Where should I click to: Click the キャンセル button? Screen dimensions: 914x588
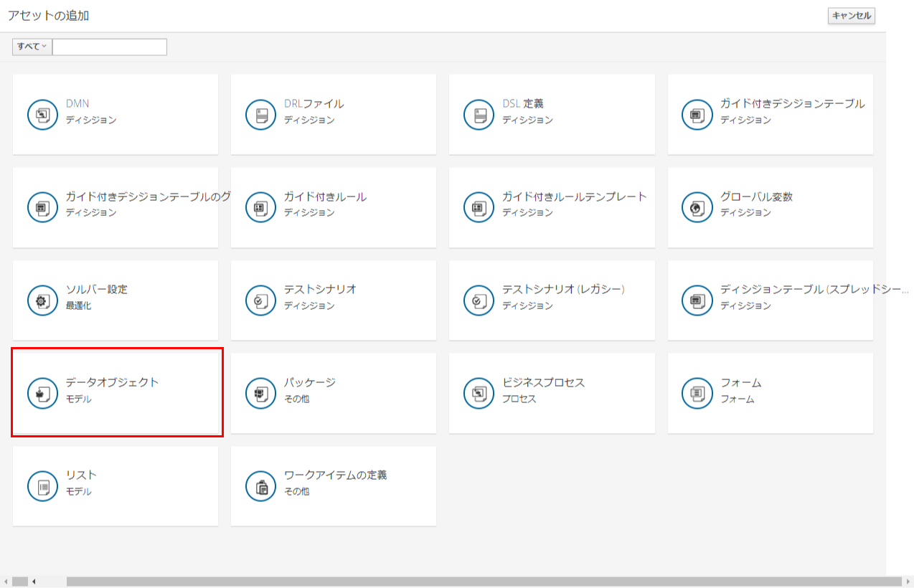[x=852, y=16]
